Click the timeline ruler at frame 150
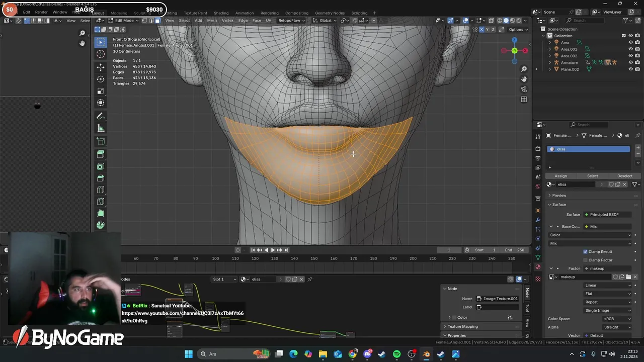 [x=314, y=258]
